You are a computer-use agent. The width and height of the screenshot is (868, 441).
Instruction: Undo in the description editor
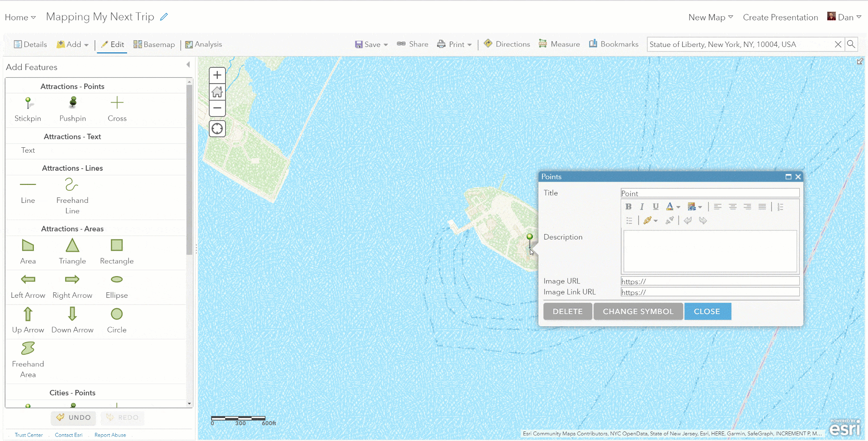(688, 220)
